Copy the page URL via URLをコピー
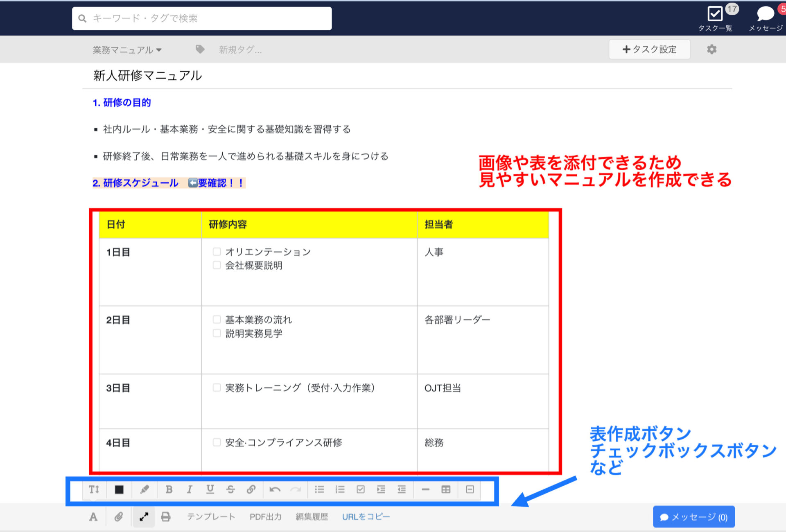The image size is (786, 532). click(366, 516)
